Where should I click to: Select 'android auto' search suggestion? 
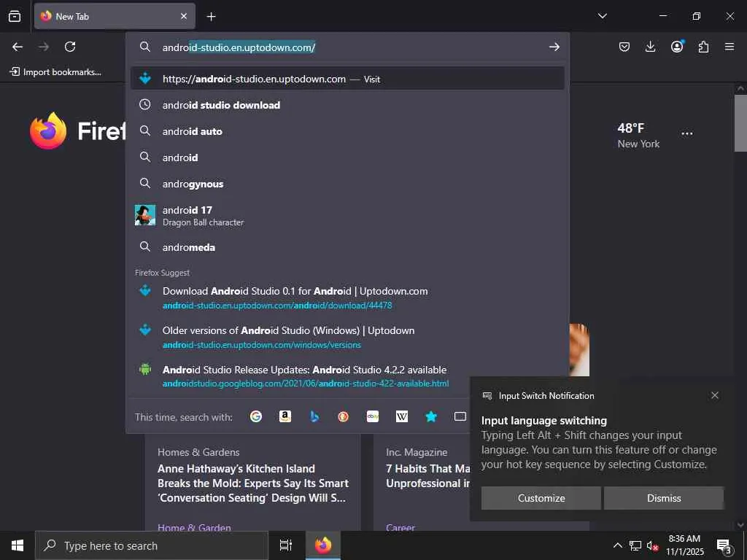pos(347,131)
